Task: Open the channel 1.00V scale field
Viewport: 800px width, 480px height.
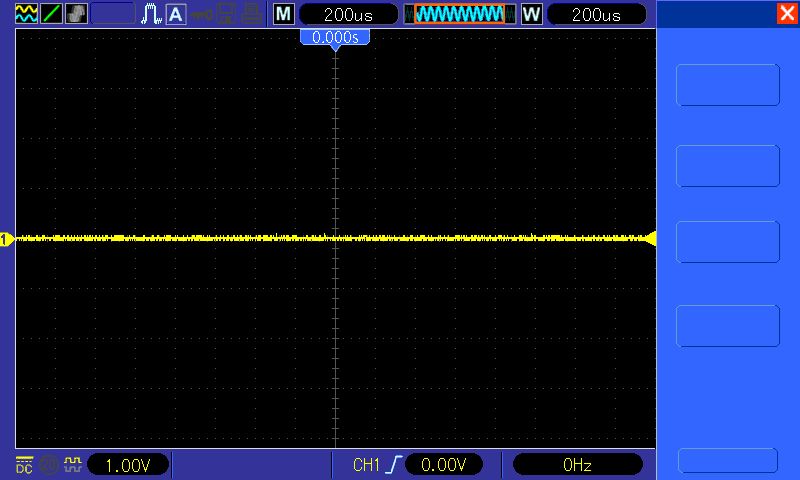Action: pyautogui.click(x=128, y=464)
